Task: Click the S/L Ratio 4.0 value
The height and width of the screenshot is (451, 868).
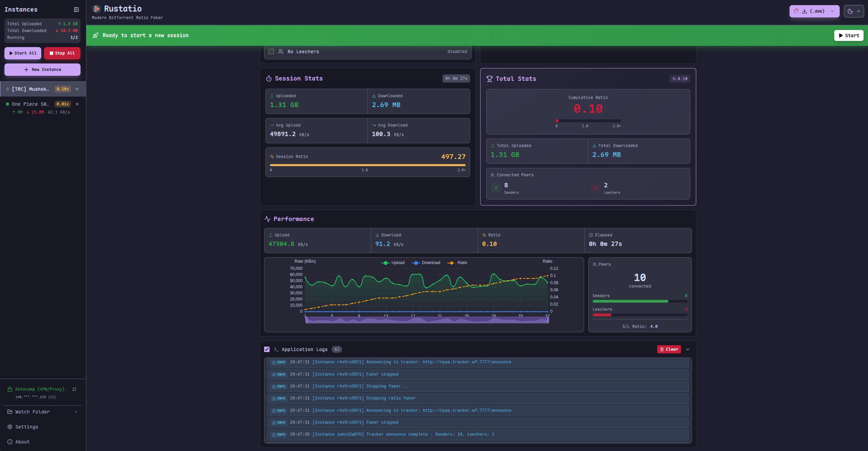Action: tap(654, 326)
